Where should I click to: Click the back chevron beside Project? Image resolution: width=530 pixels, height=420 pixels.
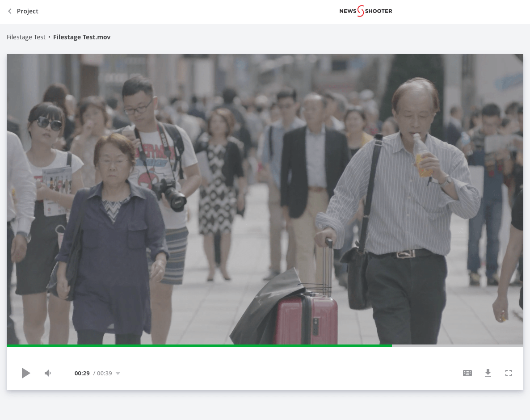coord(10,11)
